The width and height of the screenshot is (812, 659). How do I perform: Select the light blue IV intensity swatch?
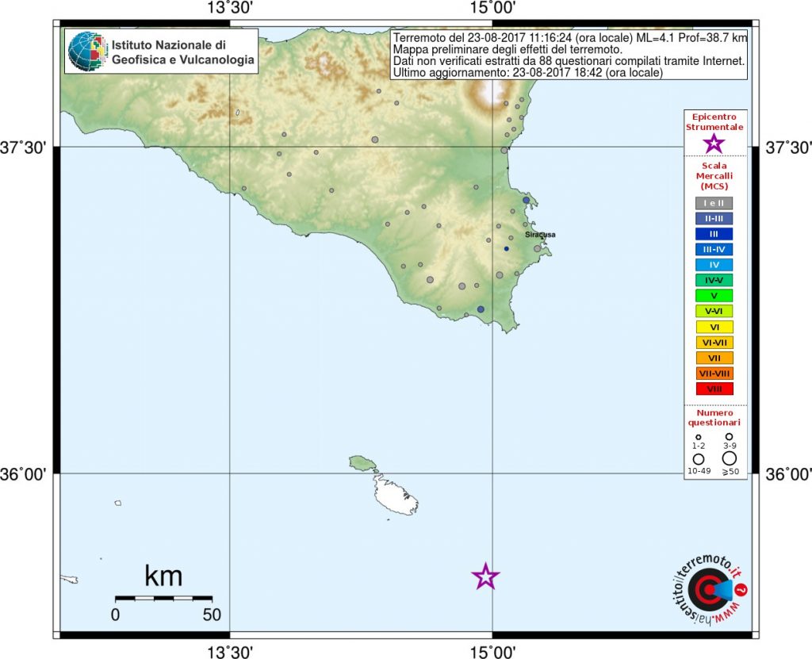tap(714, 265)
